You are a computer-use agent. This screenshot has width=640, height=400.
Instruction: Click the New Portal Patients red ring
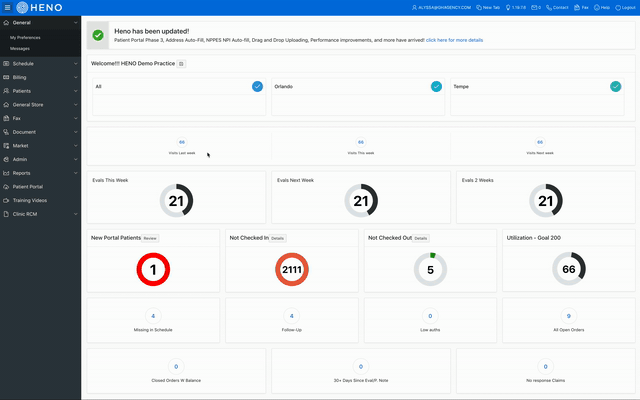(x=153, y=269)
